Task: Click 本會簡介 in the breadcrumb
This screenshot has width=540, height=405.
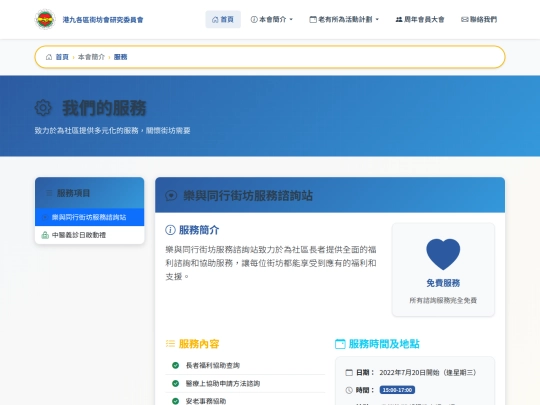Action: [x=91, y=57]
